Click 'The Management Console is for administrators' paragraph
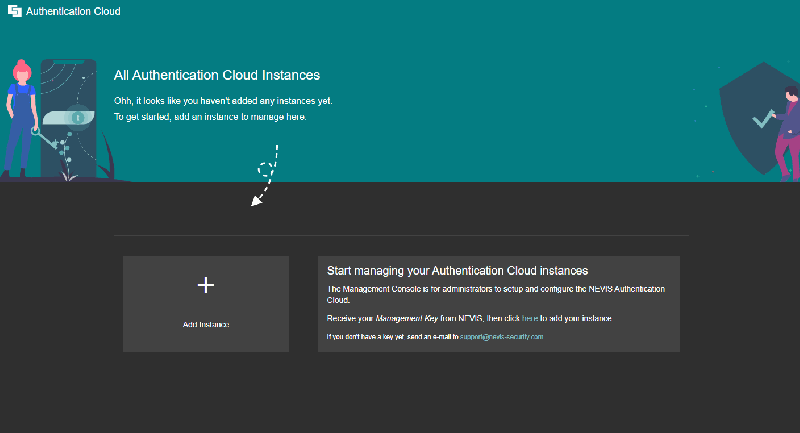Screen dimensions: 800x433 click(495, 294)
